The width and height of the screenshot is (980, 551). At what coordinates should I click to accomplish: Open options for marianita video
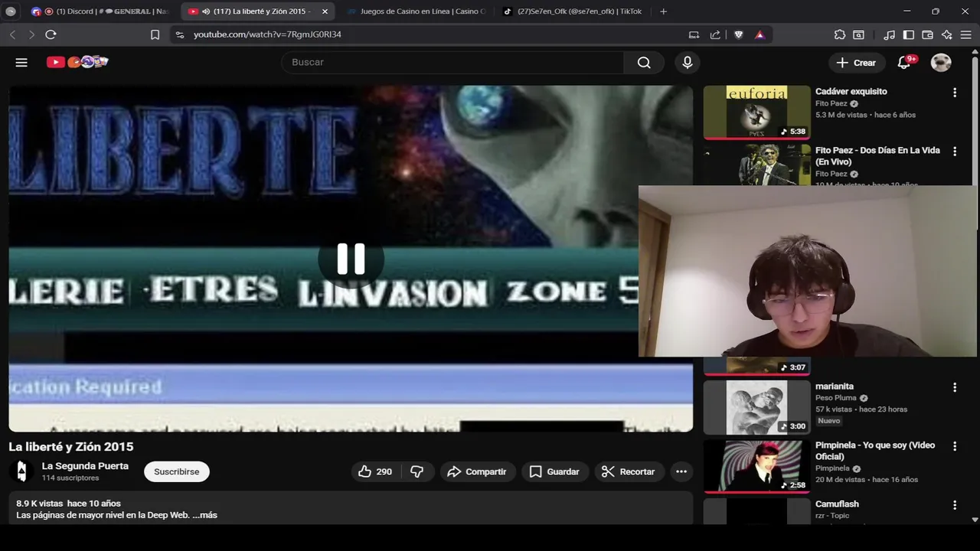[955, 387]
